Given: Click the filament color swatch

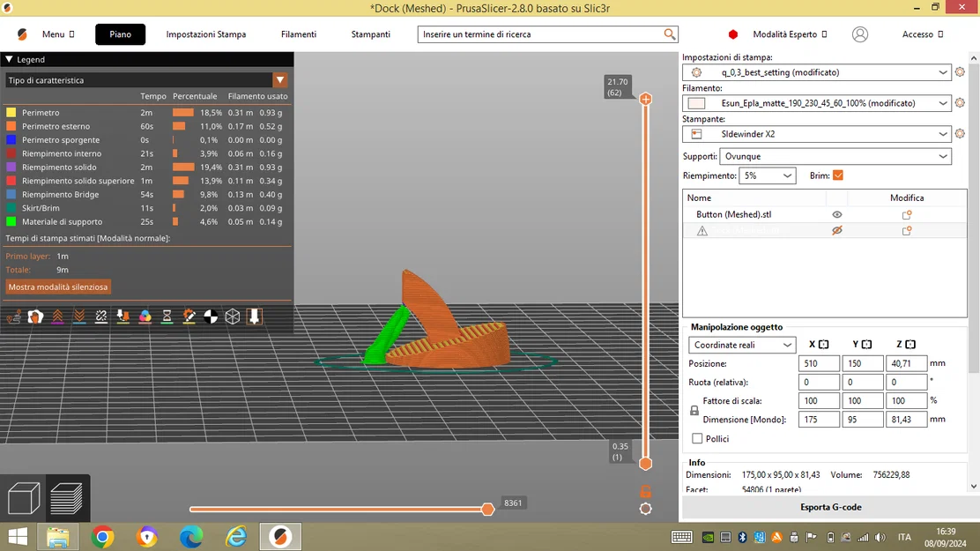Looking at the screenshot, I should click(x=696, y=103).
